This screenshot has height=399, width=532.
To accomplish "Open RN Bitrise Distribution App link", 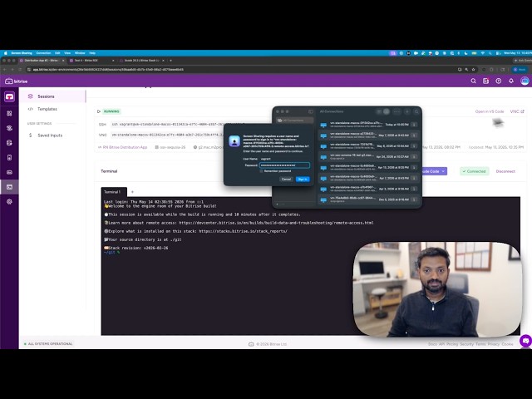I will (123, 147).
